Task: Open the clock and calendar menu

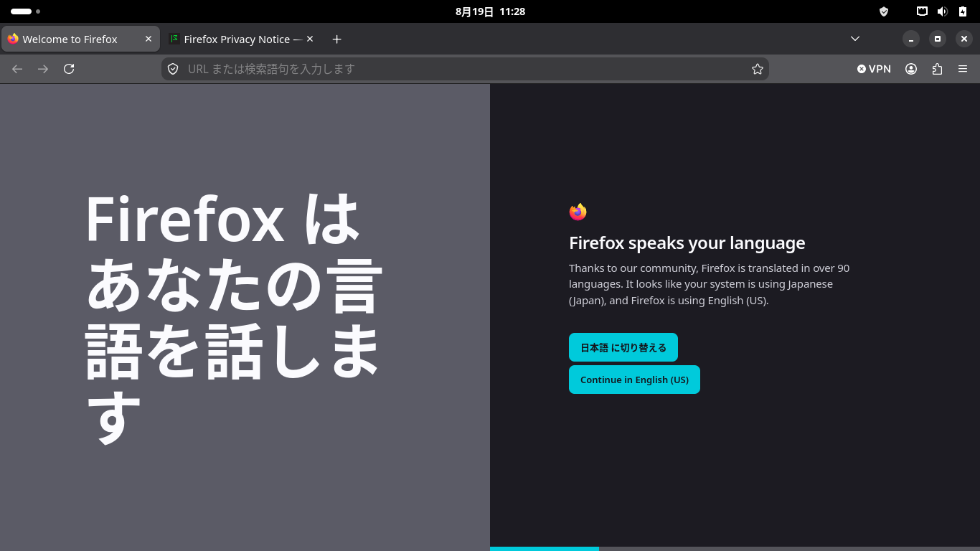Action: pyautogui.click(x=490, y=11)
